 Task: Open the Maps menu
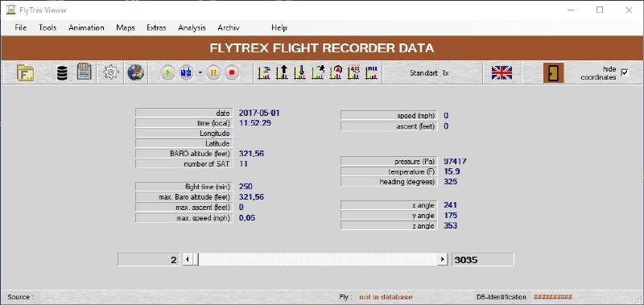[126, 28]
